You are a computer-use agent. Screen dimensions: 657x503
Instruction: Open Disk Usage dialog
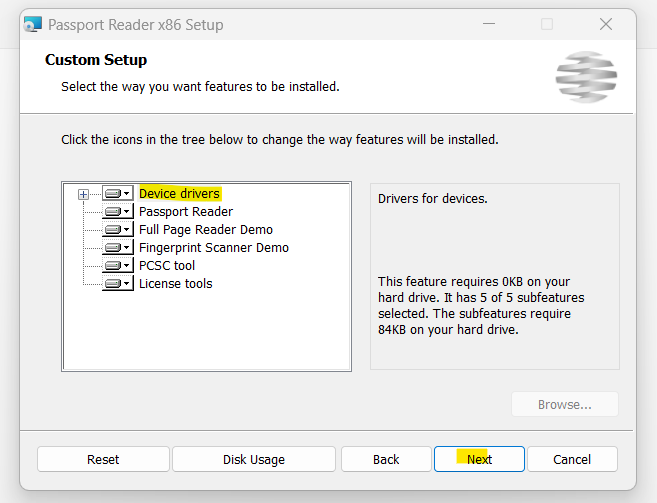(254, 459)
